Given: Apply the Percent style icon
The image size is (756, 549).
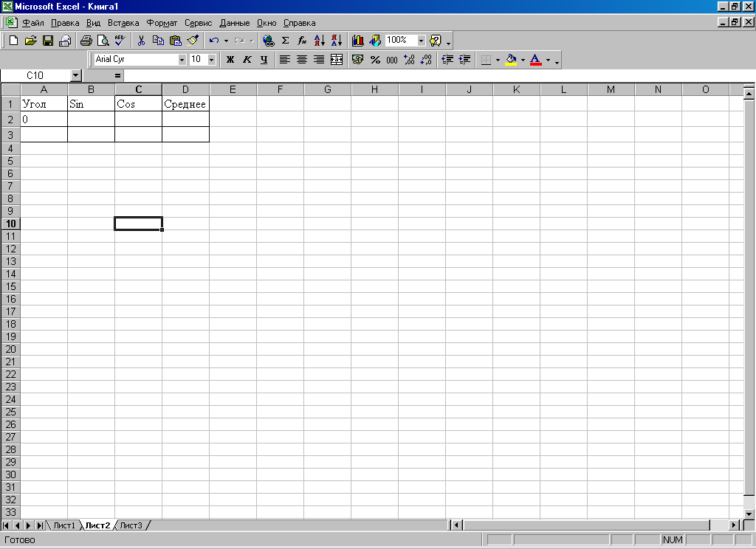Looking at the screenshot, I should click(375, 60).
